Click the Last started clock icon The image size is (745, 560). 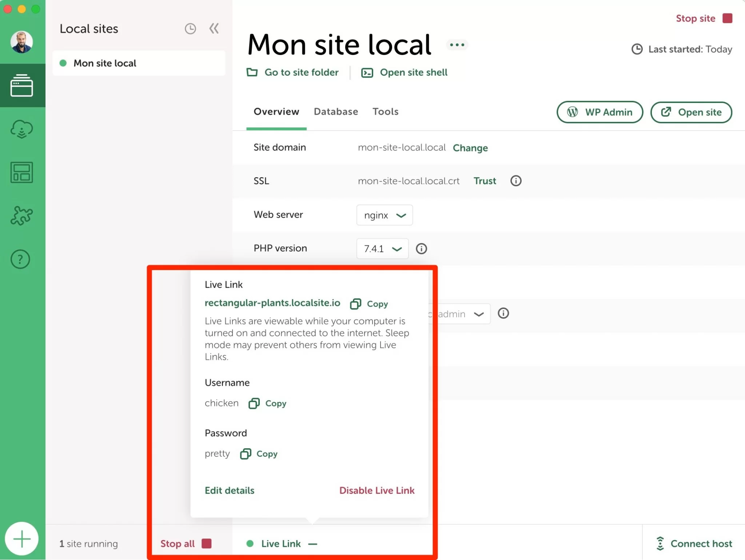[x=637, y=49]
